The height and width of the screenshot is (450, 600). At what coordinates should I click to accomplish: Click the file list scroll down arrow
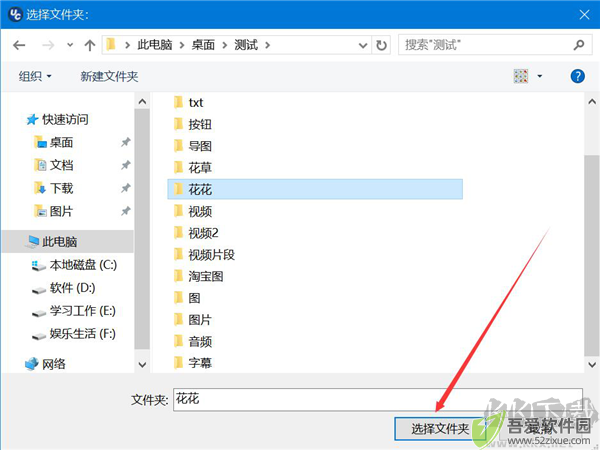(592, 365)
